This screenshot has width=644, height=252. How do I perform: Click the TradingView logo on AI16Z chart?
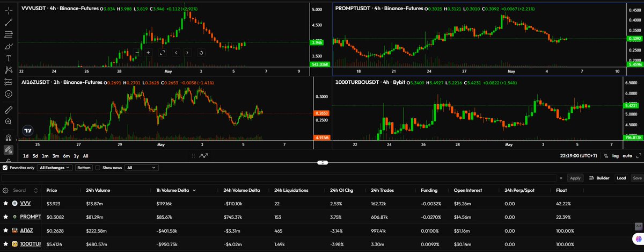tap(28, 130)
